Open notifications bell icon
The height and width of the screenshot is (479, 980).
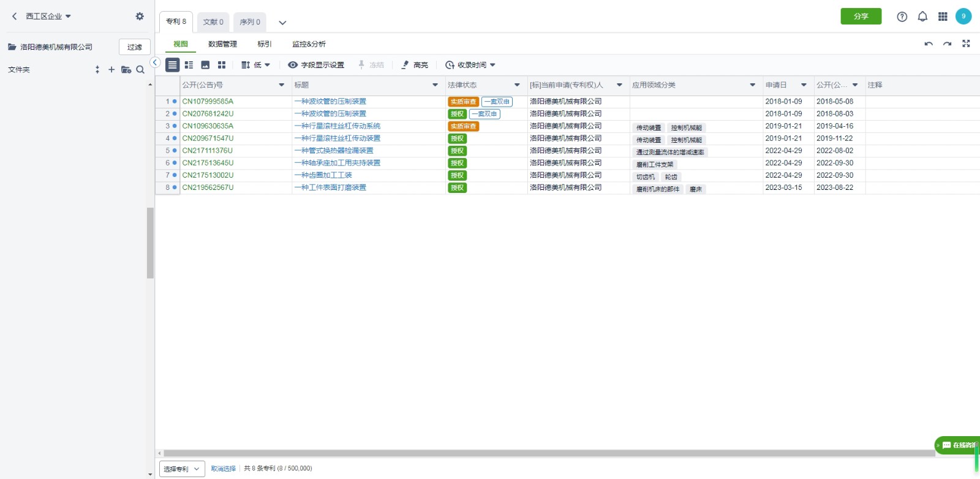tap(922, 17)
